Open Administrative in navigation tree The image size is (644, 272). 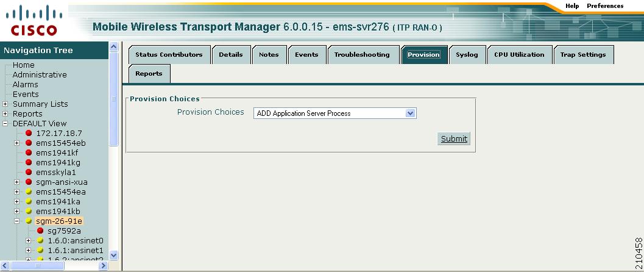(40, 75)
